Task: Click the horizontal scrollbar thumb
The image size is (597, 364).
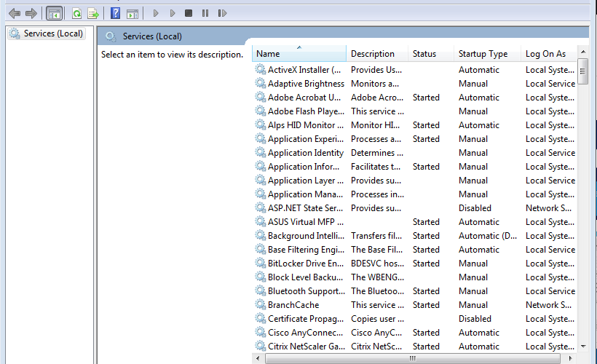Action: click(x=413, y=358)
